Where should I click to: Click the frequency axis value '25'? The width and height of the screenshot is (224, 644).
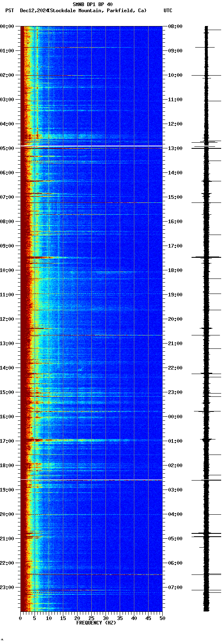[91, 618]
